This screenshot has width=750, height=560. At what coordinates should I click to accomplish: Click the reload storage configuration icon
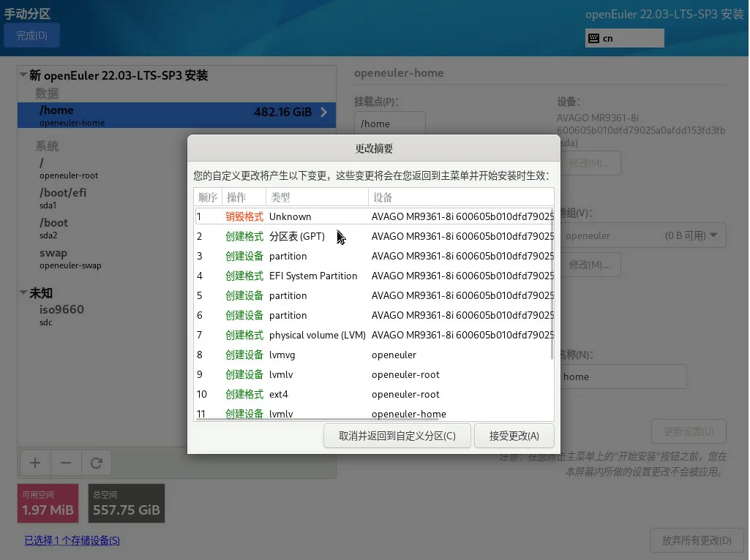[97, 463]
